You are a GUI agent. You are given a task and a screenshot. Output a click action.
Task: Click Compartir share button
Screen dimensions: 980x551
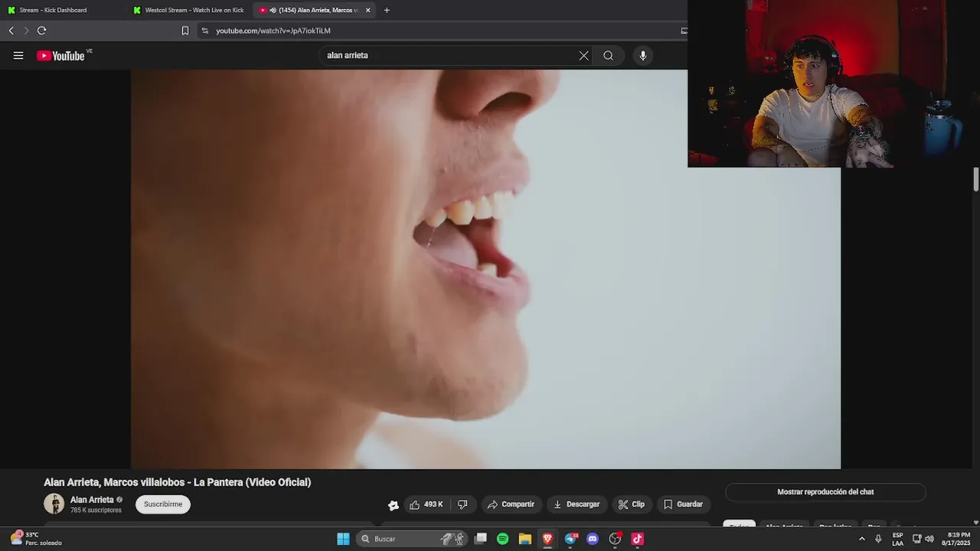click(511, 504)
